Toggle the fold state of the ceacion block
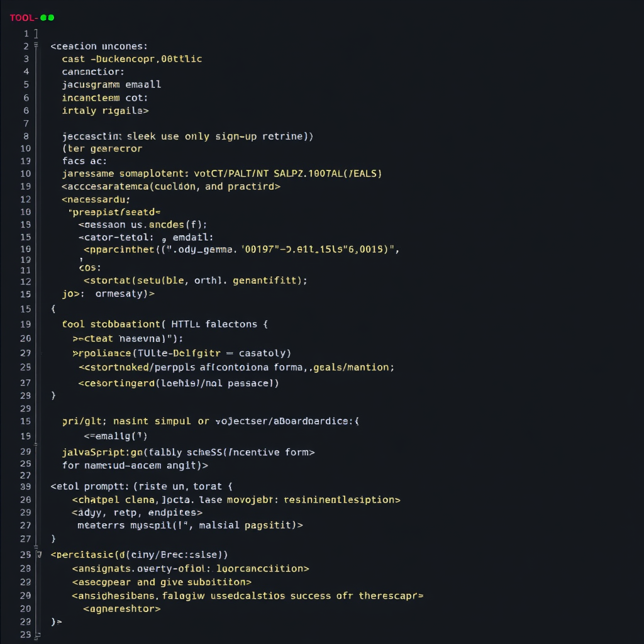Screen dimensions: 644x644 tap(36, 46)
